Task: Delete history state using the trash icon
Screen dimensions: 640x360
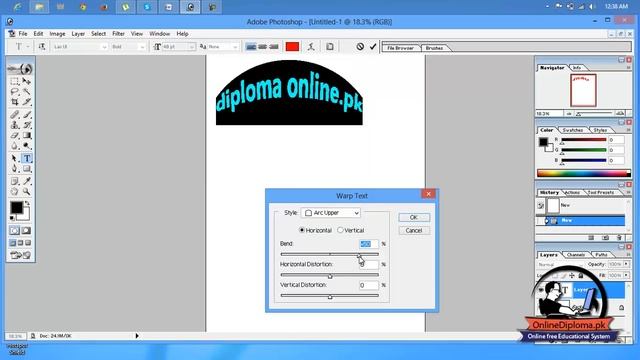Action: click(x=620, y=238)
